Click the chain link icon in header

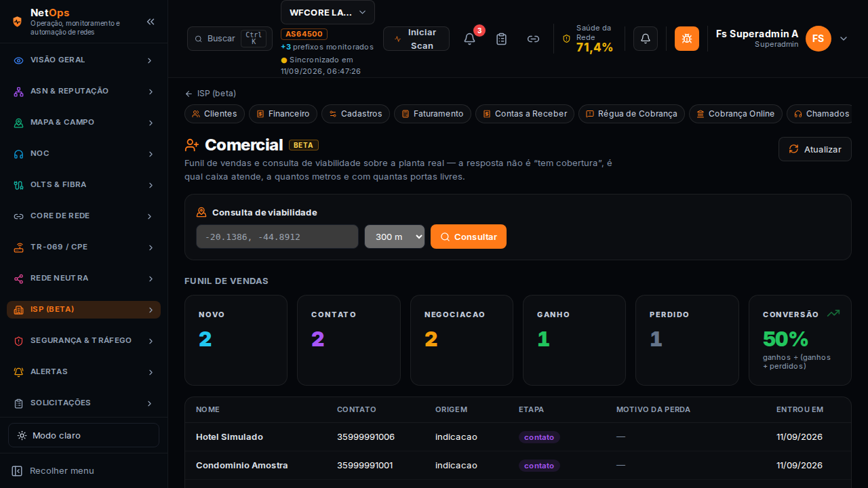[534, 39]
